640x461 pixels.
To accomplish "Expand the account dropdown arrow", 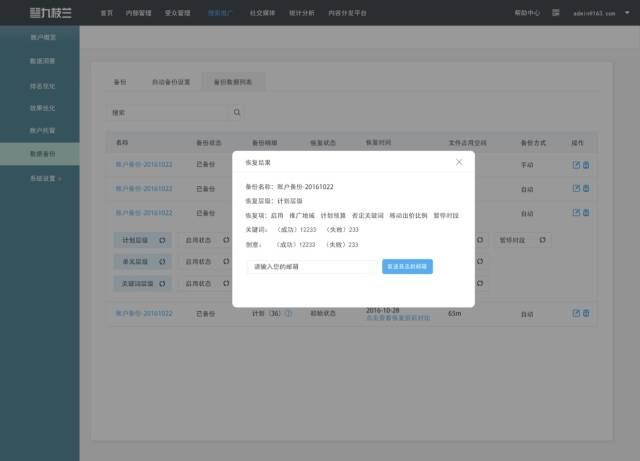I will 627,13.
